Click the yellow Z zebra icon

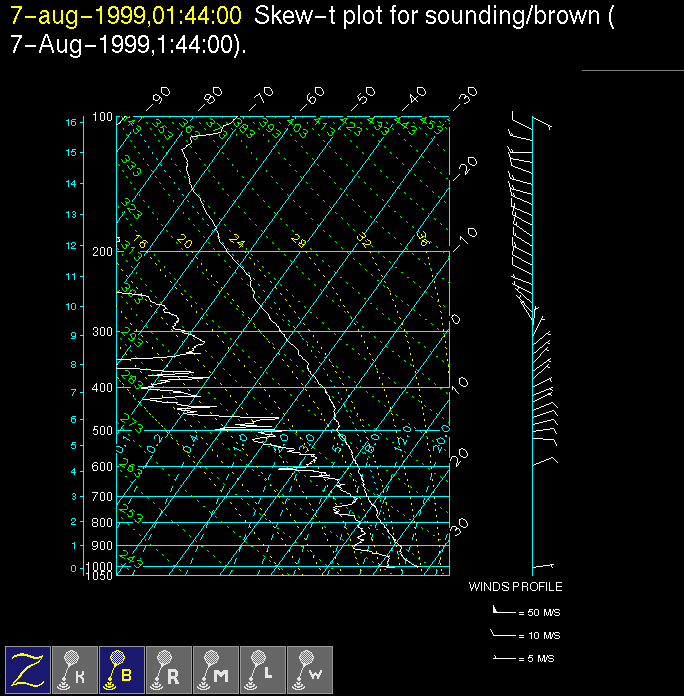(x=27, y=669)
